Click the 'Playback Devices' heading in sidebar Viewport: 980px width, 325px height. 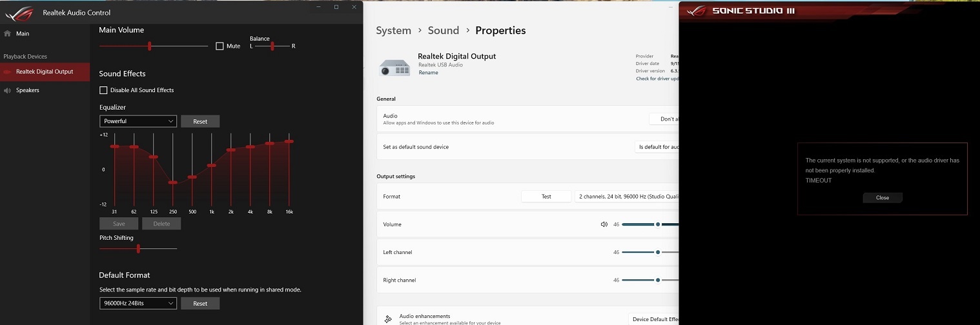click(x=25, y=57)
